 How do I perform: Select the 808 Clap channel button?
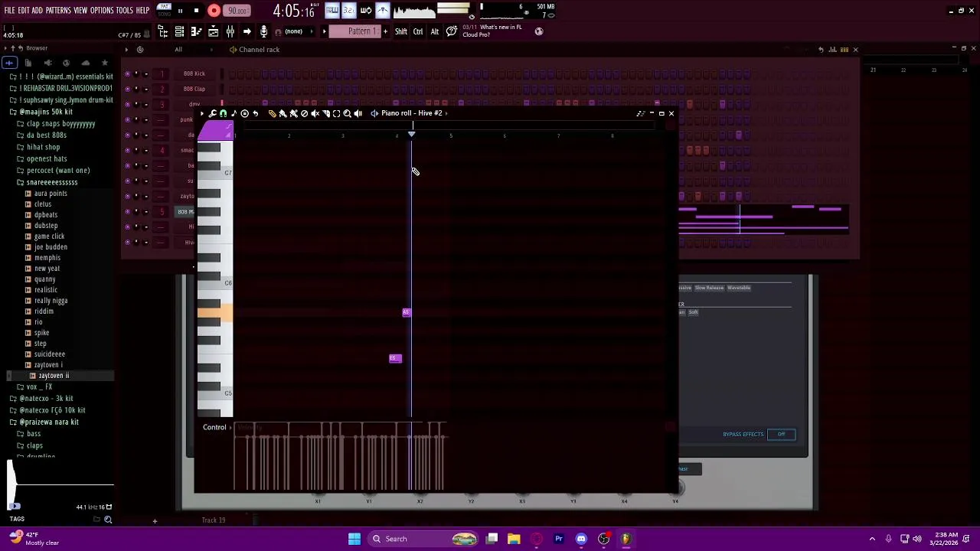tap(194, 89)
